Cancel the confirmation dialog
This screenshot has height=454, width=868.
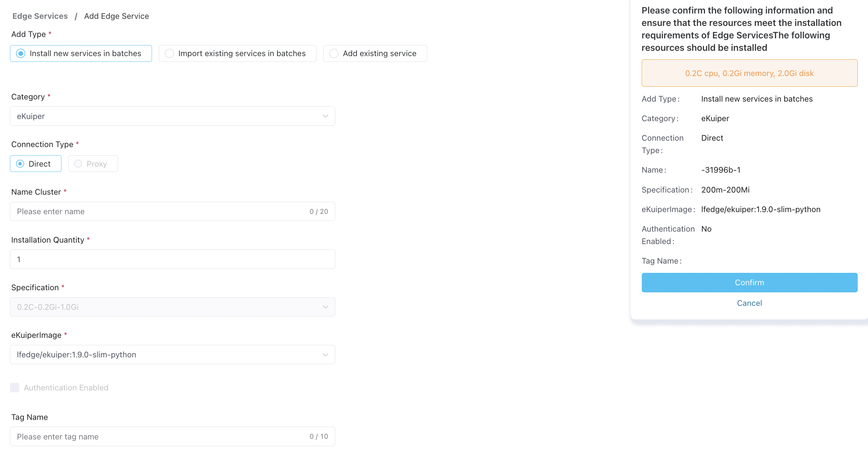pyautogui.click(x=749, y=303)
